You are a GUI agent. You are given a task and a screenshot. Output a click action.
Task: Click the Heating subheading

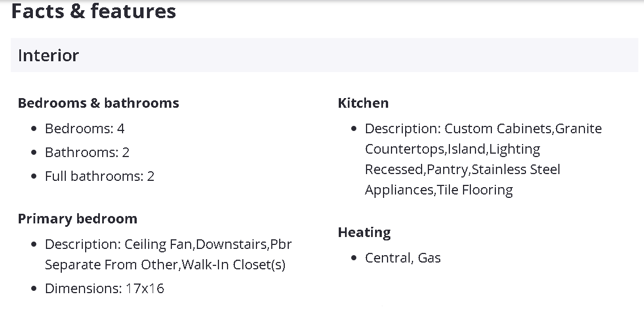364,232
